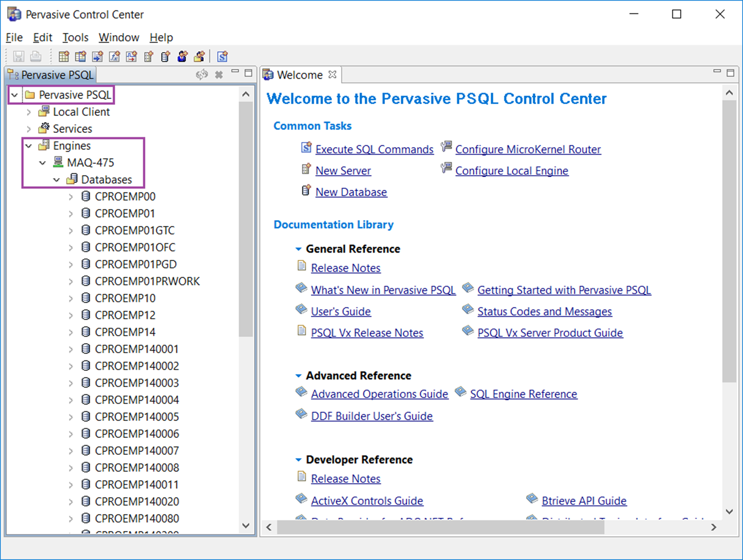
Task: Click the MAQ-475 server icon
Action: click(x=58, y=162)
